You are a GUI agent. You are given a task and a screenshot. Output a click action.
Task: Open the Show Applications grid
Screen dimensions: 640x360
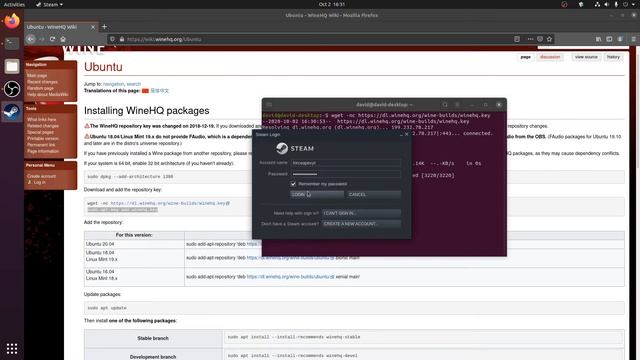tap(12, 348)
